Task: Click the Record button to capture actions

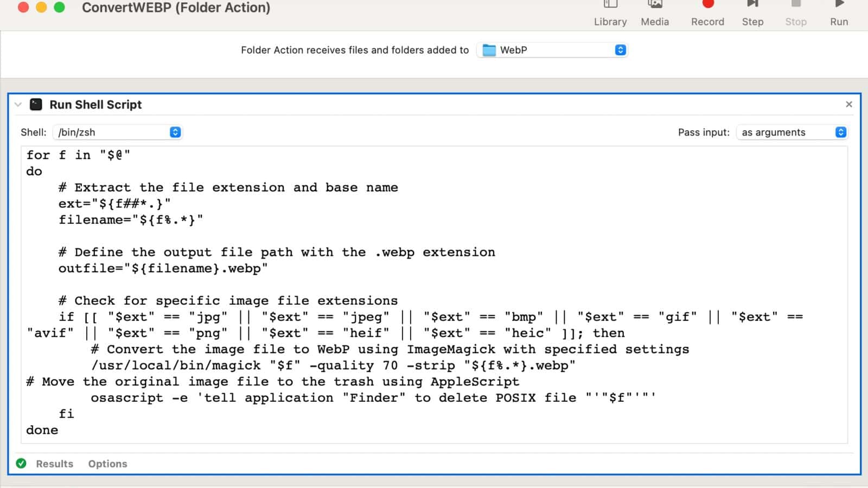Action: (706, 12)
